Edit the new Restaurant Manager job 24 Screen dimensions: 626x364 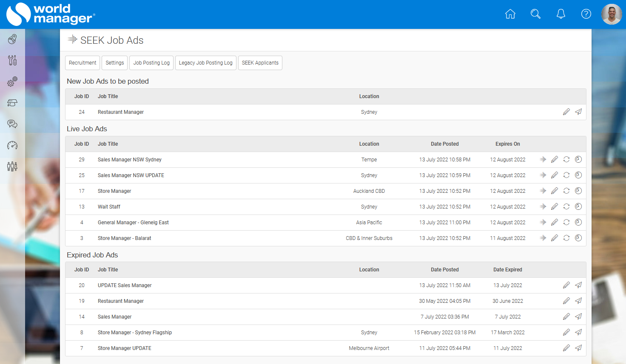click(566, 112)
